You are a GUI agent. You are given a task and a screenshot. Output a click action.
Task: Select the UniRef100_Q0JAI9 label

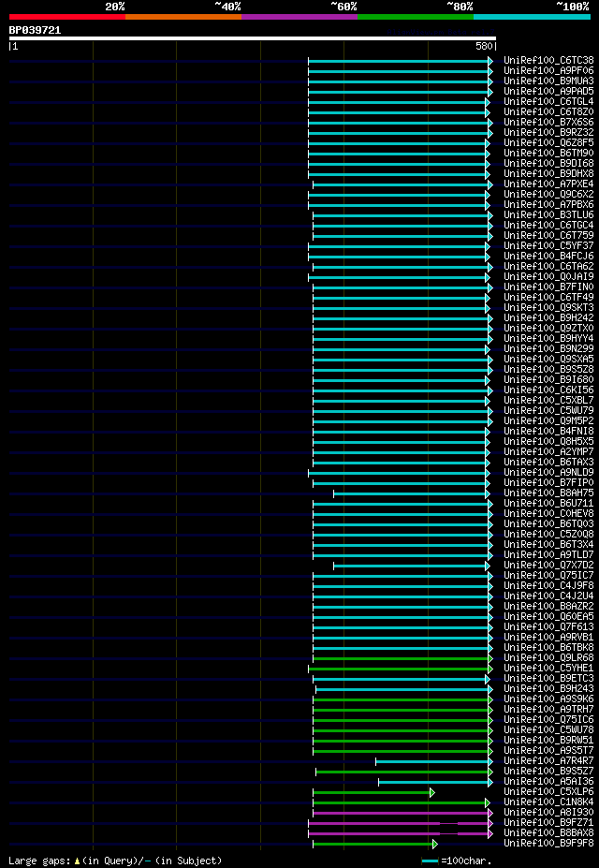pyautogui.click(x=548, y=277)
